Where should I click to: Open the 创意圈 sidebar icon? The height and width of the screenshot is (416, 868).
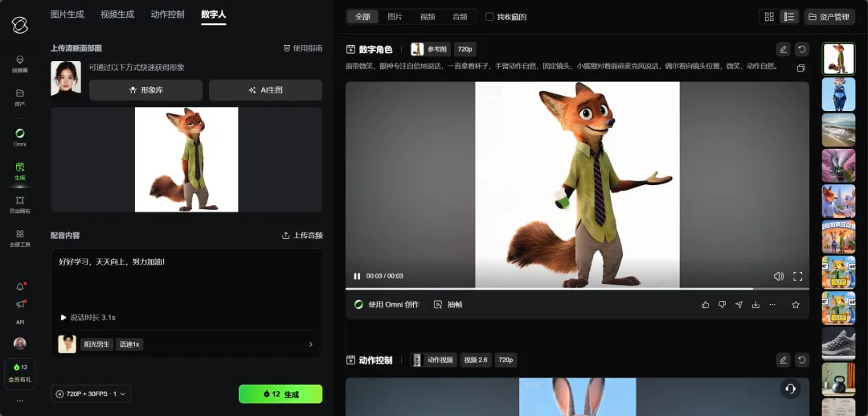(20, 64)
